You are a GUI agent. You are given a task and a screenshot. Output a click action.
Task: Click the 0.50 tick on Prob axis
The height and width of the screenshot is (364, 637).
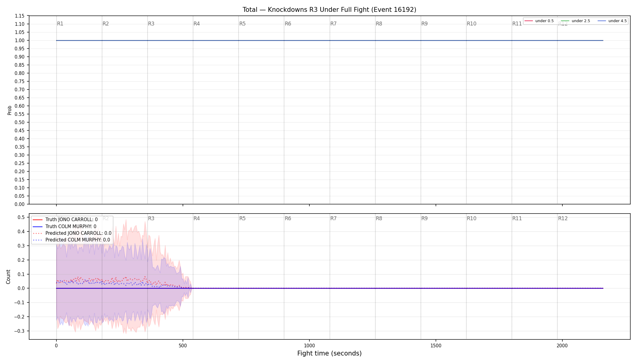20,122
